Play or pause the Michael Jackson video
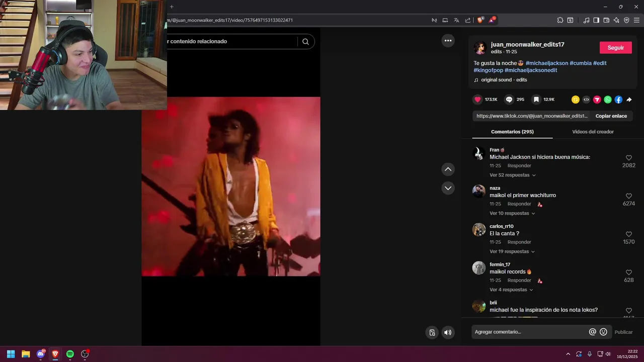This screenshot has height=362, width=644. (230, 187)
